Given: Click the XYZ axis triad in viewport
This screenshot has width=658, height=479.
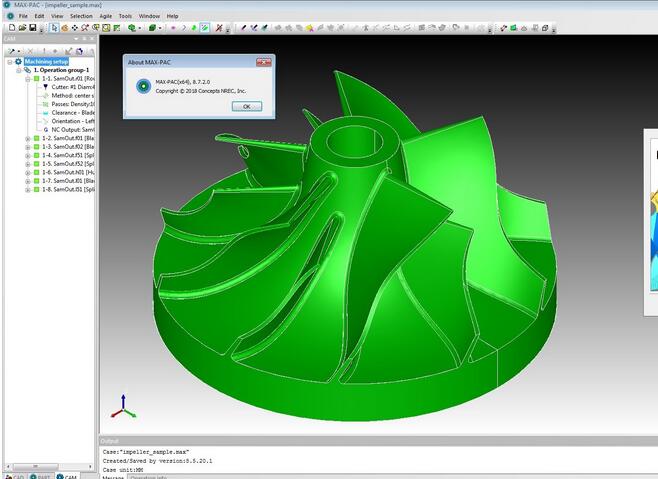Looking at the screenshot, I should [123, 406].
